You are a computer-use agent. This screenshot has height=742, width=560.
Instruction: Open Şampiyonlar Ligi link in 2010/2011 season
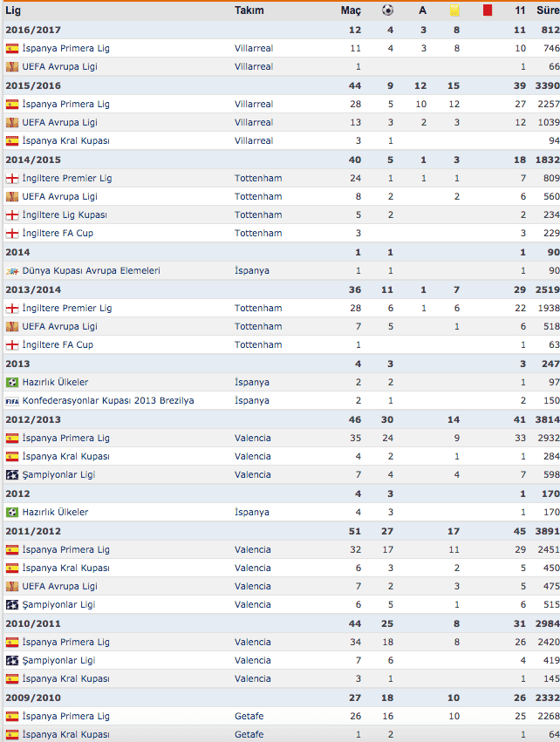tap(58, 661)
